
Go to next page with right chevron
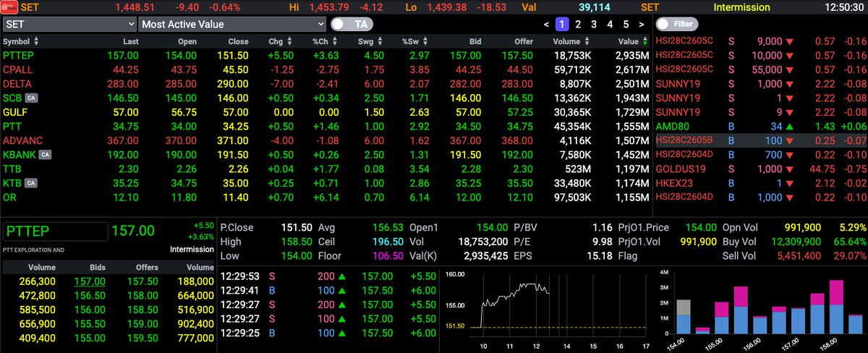coord(642,24)
